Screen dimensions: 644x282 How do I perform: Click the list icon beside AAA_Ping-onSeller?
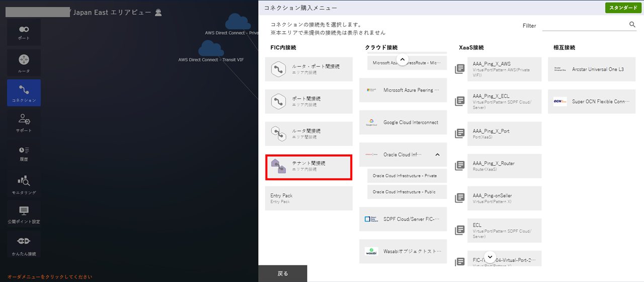pos(459,198)
